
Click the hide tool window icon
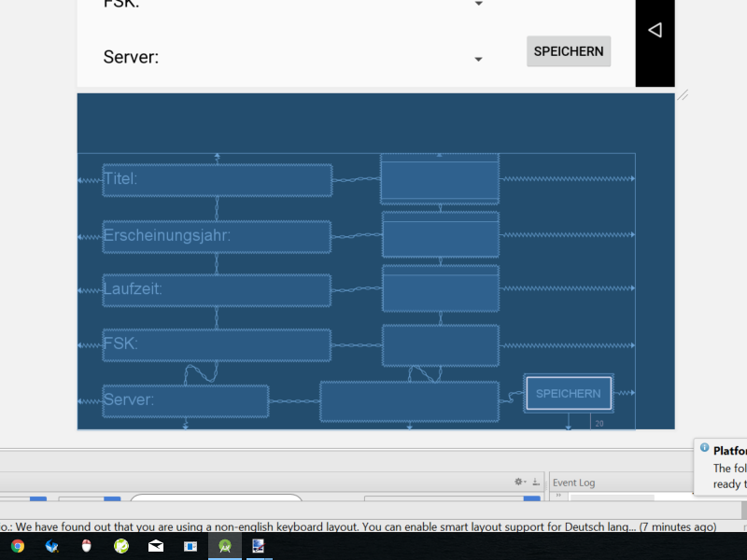click(536, 482)
